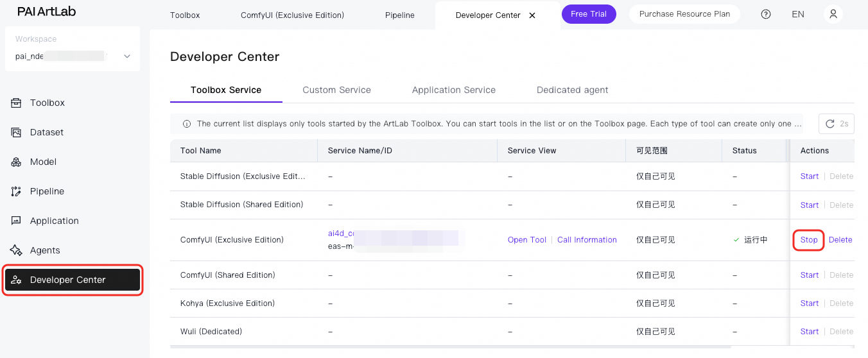Stop the ComfyUI (Exclusive Edition) service
The image size is (868, 358).
coord(809,240)
